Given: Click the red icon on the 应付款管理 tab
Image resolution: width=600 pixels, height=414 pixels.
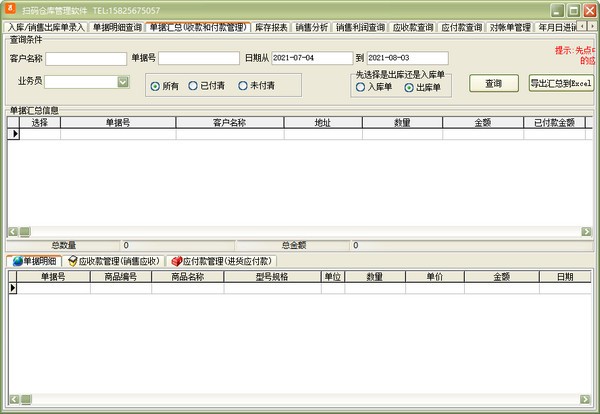Looking at the screenshot, I should point(176,261).
